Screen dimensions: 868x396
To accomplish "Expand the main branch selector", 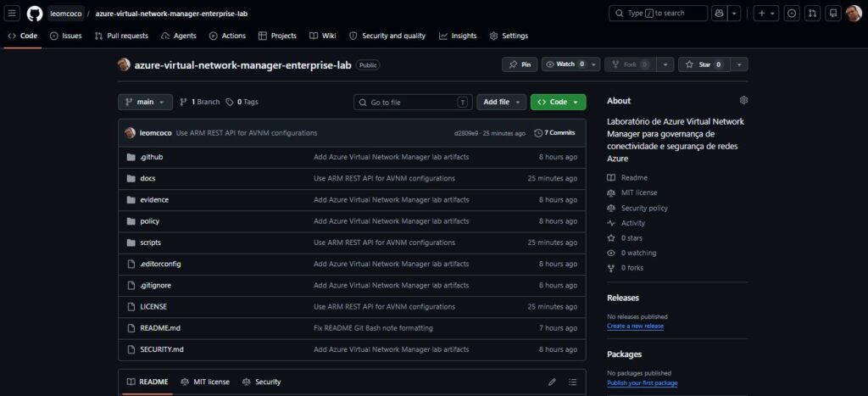I will tap(145, 102).
